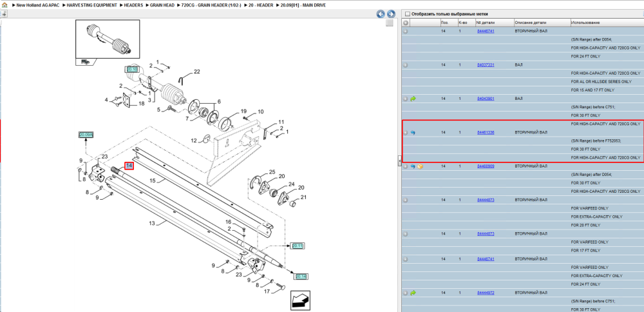
Task: Select callout 18 in the diagram
Action: 141,104
